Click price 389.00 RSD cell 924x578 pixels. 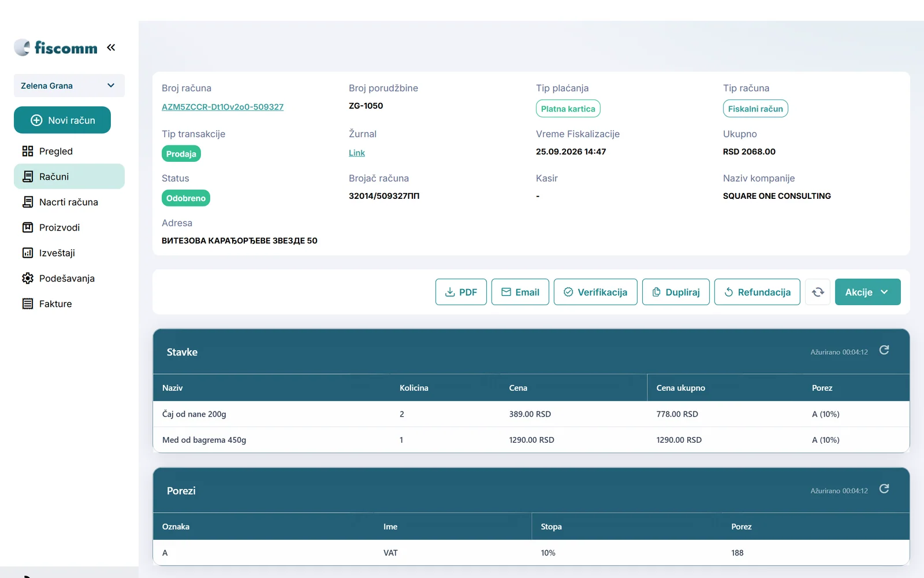click(x=530, y=414)
